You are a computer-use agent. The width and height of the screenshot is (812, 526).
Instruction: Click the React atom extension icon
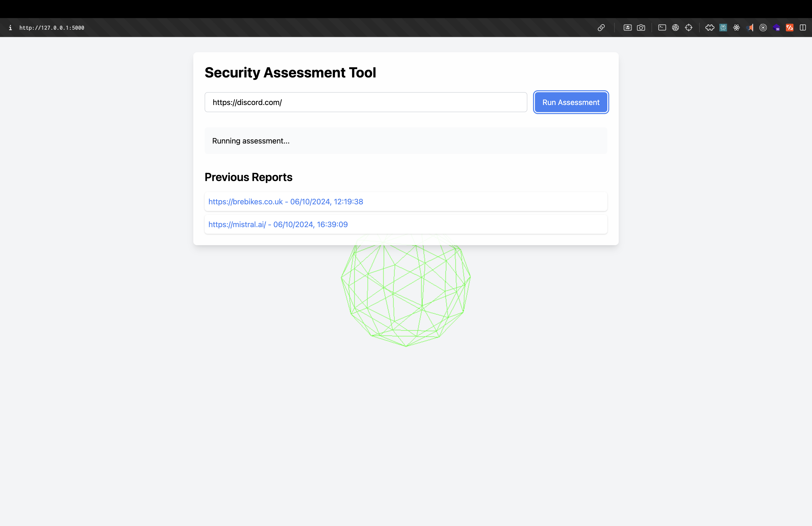point(736,28)
